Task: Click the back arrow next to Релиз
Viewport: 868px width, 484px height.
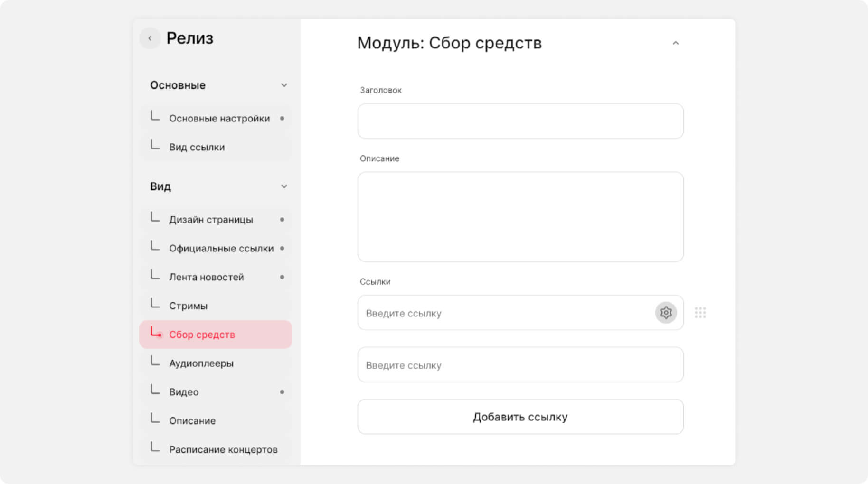Action: [x=150, y=38]
